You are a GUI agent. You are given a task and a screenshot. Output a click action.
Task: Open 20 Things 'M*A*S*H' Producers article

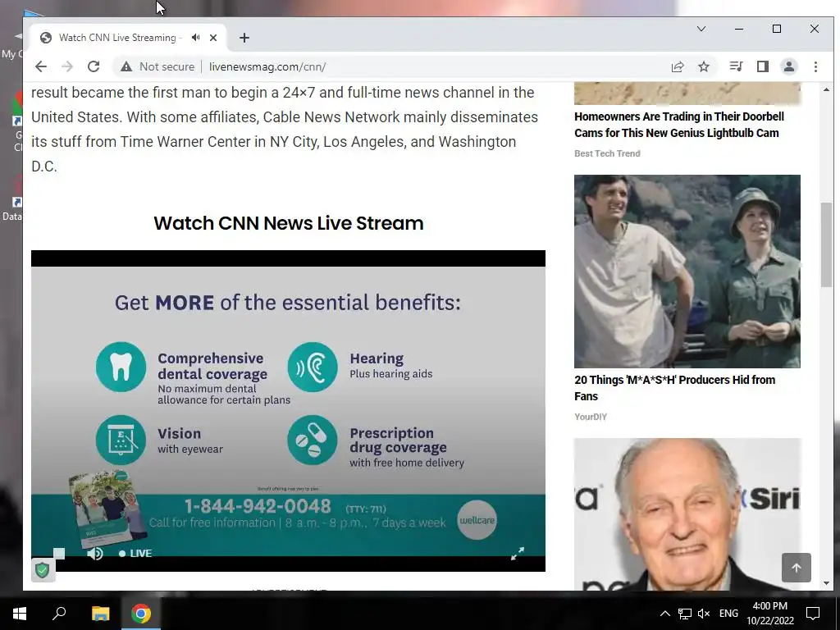pyautogui.click(x=674, y=388)
